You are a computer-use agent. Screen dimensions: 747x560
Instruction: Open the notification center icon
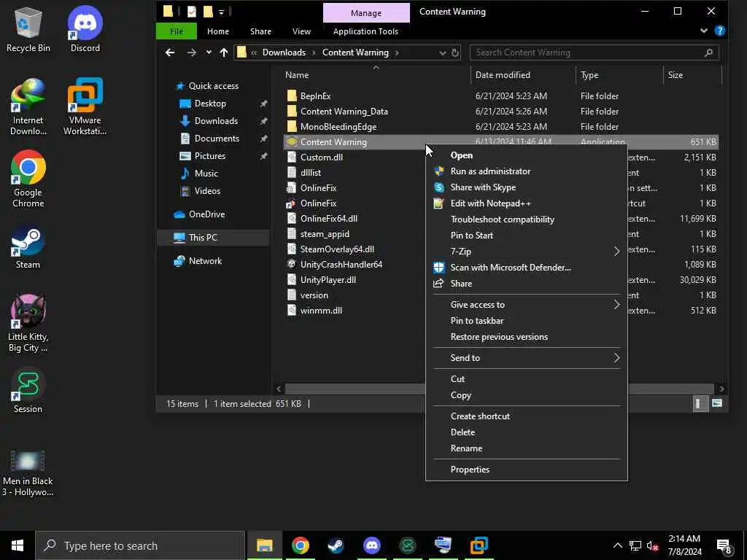click(724, 546)
